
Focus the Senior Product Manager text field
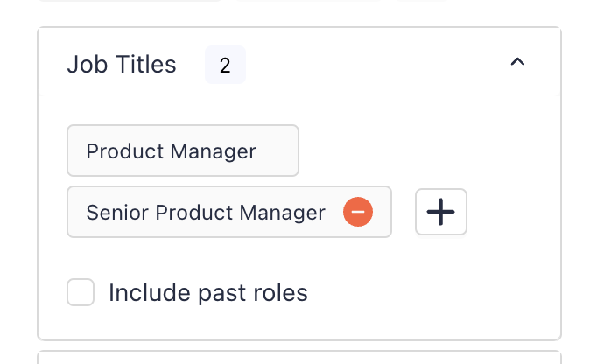click(229, 212)
